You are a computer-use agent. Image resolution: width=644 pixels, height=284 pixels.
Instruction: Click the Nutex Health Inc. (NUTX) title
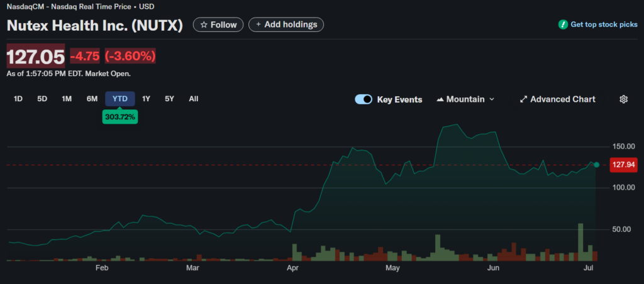[95, 25]
